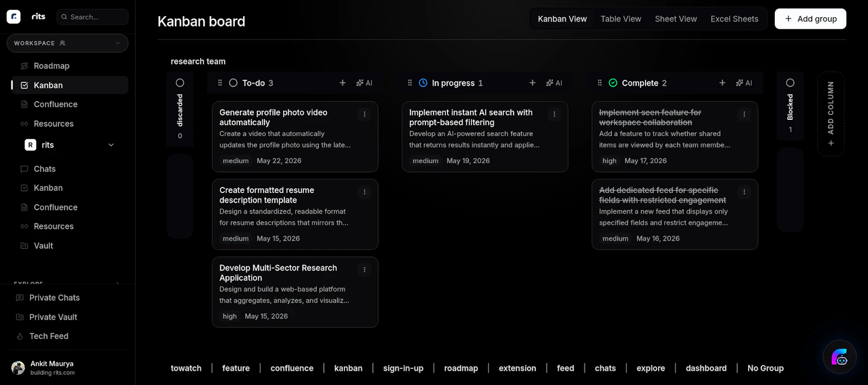
Task: Select the sign-in-up group tab
Action: [403, 368]
